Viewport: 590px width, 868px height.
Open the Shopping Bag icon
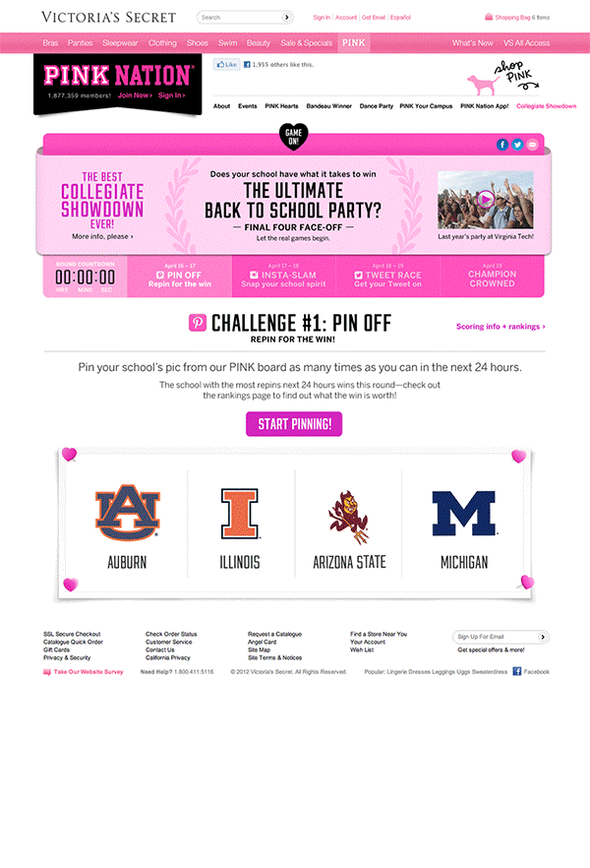coord(489,17)
